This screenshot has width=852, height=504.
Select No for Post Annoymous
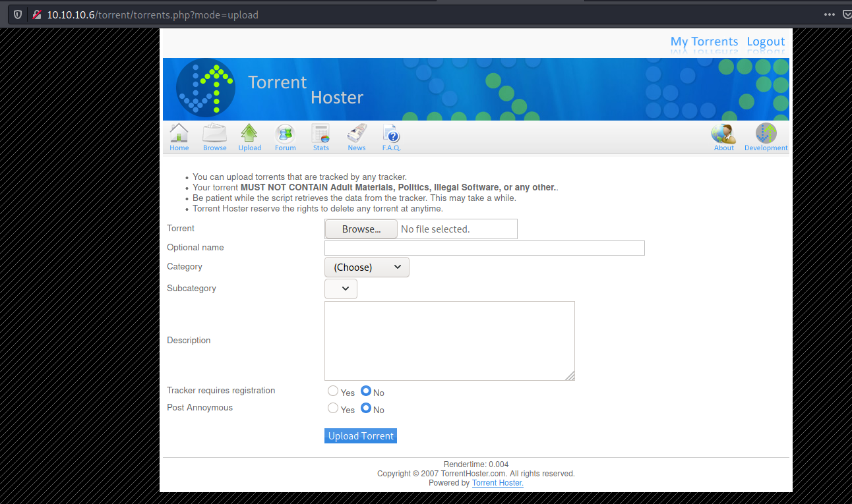[x=366, y=408]
